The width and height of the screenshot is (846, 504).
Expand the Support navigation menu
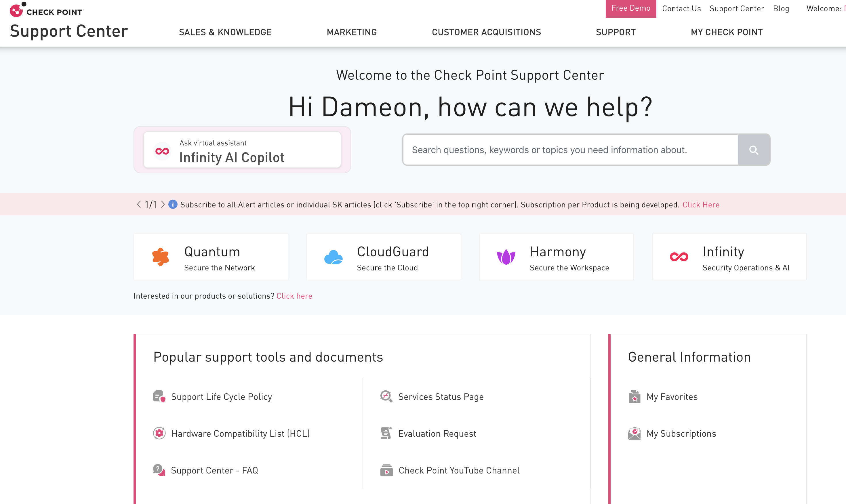[x=616, y=32]
